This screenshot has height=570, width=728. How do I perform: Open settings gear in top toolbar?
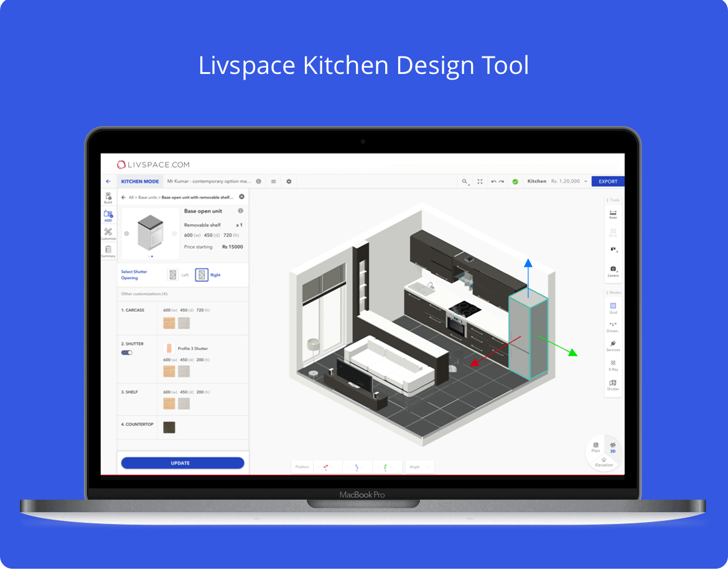tap(289, 182)
